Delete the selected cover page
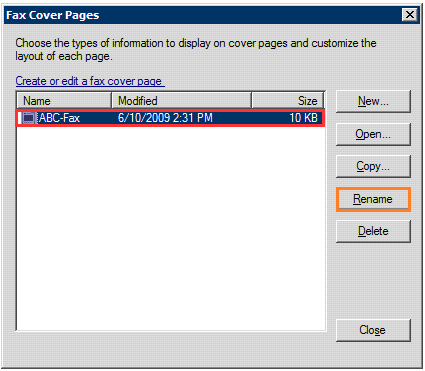Screen dimensions: 425x371 click(373, 231)
